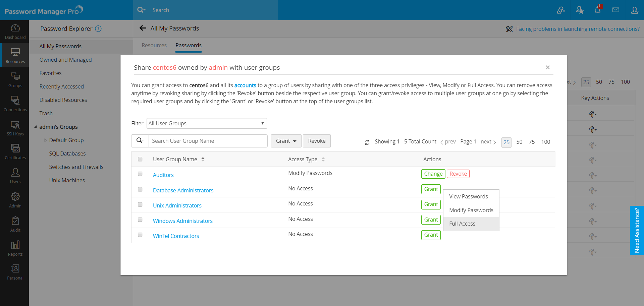
Task: Expand the Grant dropdown above the table
Action: (x=286, y=141)
